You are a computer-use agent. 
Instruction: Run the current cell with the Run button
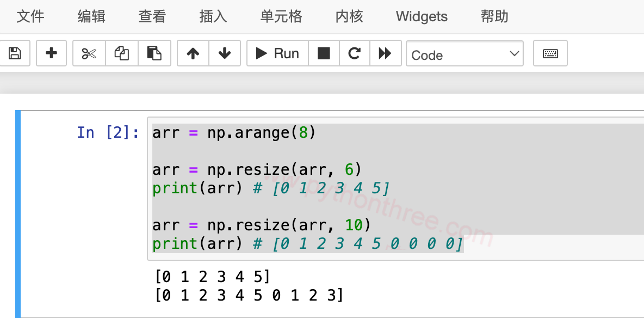[x=277, y=53]
